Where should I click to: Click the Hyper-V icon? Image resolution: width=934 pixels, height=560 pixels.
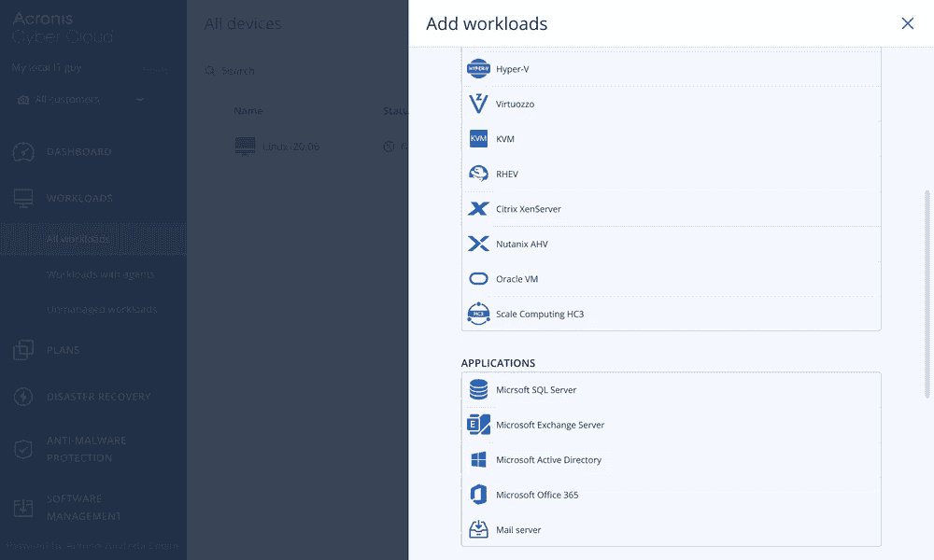tap(478, 69)
